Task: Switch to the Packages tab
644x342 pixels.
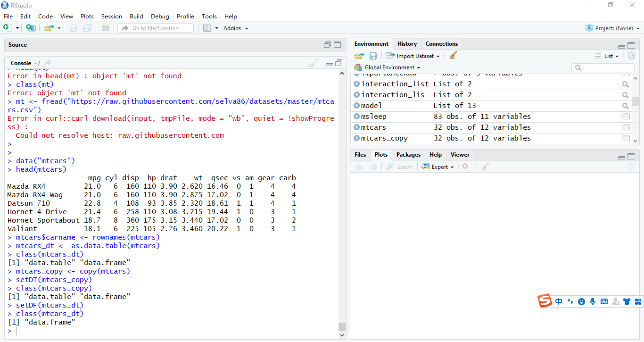Action: pyautogui.click(x=408, y=155)
